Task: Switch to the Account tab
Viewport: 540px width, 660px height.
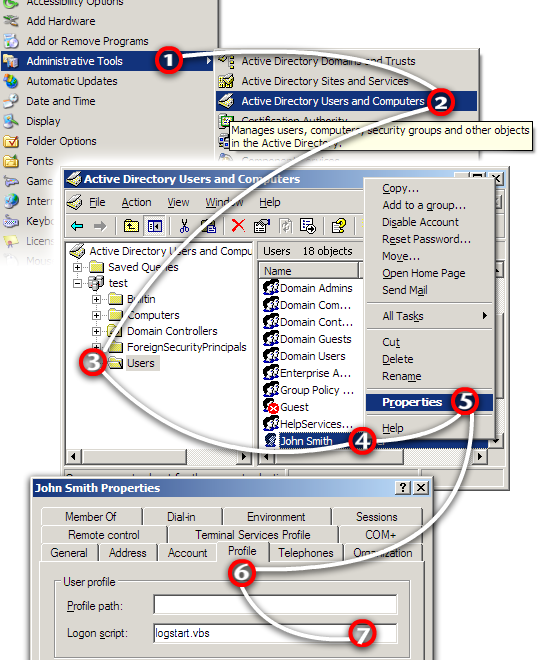Action: point(187,553)
